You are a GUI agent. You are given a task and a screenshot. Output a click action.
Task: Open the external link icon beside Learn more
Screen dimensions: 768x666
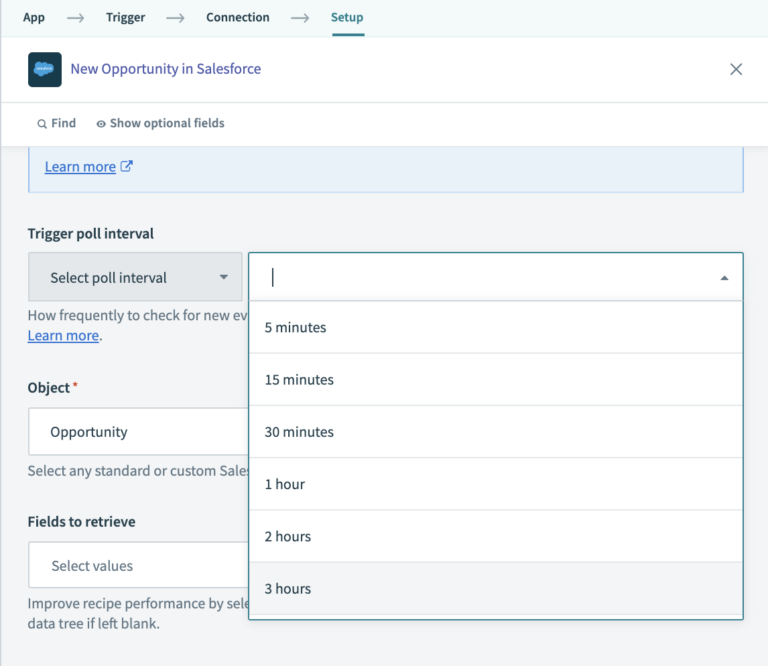(x=126, y=166)
